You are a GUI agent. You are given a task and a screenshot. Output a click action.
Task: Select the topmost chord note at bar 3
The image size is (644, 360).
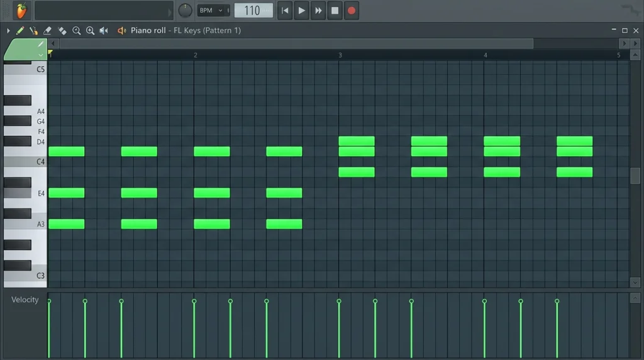[x=357, y=141]
